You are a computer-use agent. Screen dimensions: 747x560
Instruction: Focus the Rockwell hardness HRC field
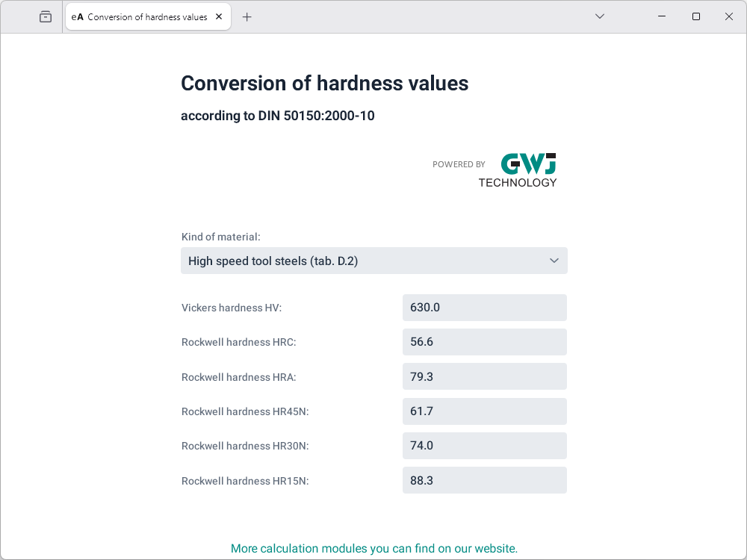(484, 342)
